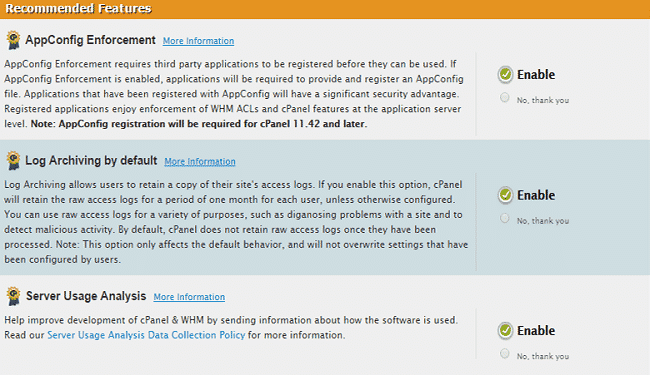Click the bold cPanel 11.42 registration note
The height and width of the screenshot is (375, 650).
pyautogui.click(x=199, y=124)
